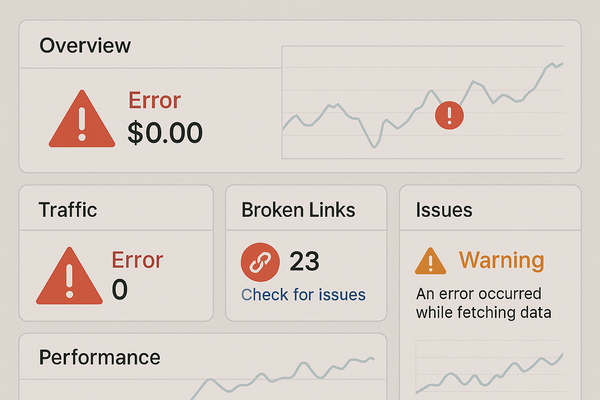The width and height of the screenshot is (600, 400).
Task: Click the orange Warning text
Action: click(501, 260)
